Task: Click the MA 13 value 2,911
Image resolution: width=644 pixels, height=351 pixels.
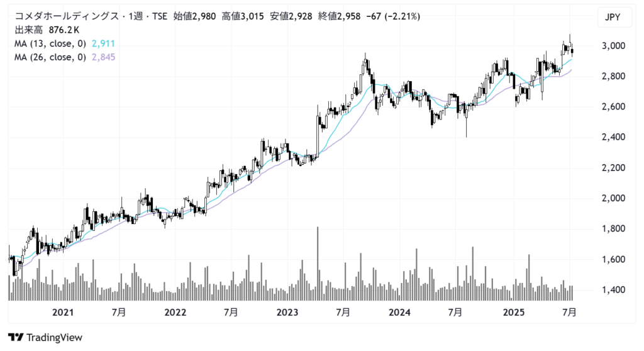Action: coord(103,43)
